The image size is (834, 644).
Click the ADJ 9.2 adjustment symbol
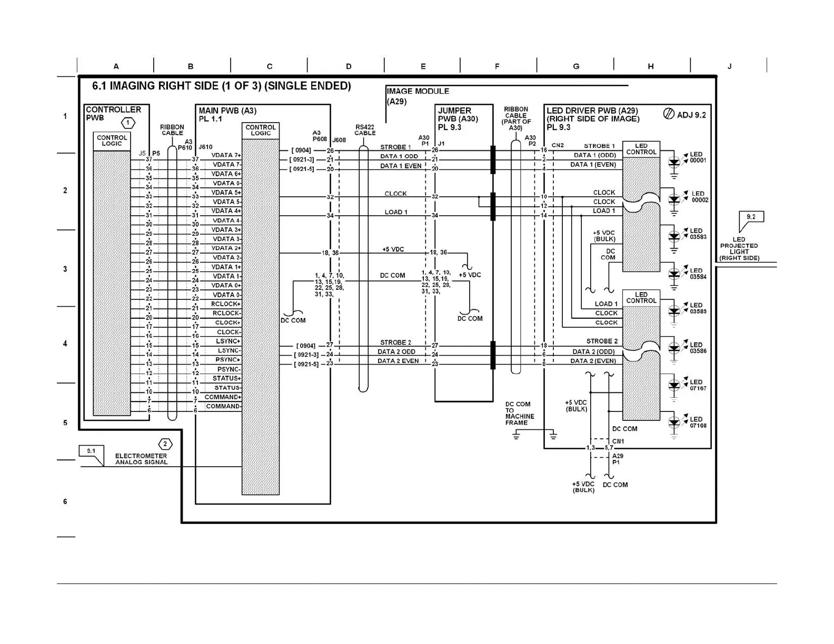pyautogui.click(x=669, y=114)
